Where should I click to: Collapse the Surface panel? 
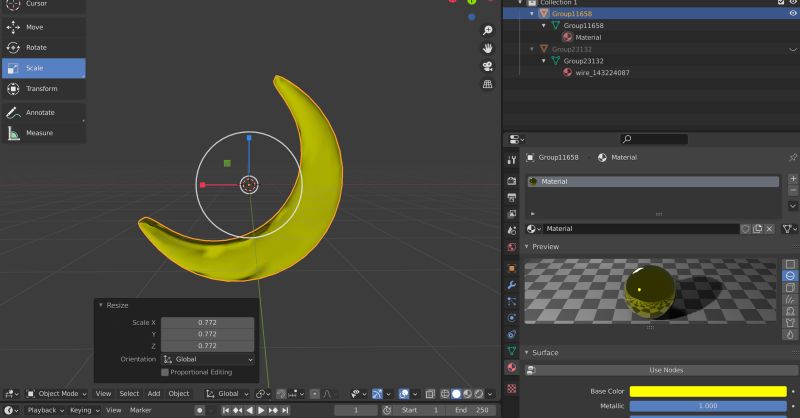point(527,353)
